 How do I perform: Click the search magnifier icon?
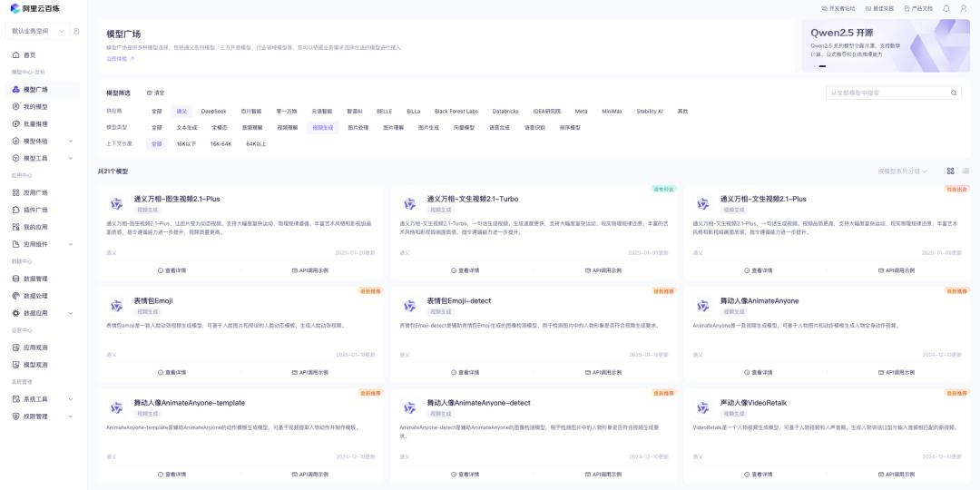pos(954,93)
